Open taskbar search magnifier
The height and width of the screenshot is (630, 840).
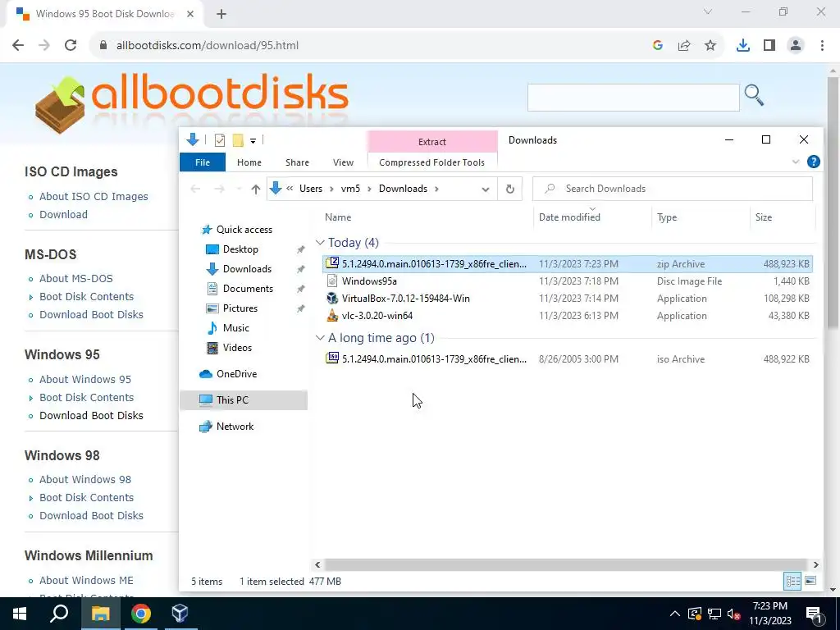click(x=59, y=614)
